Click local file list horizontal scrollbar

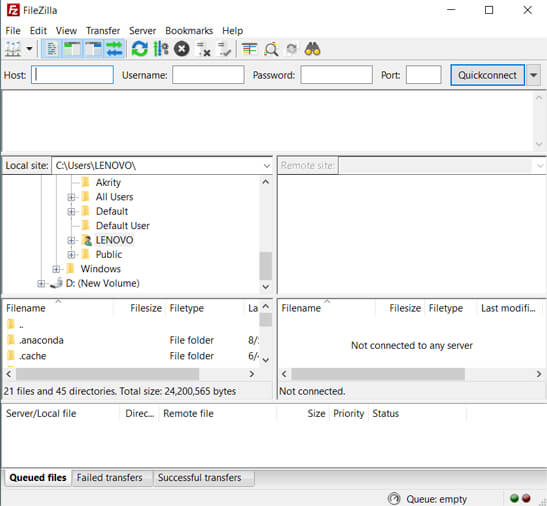coord(107,374)
